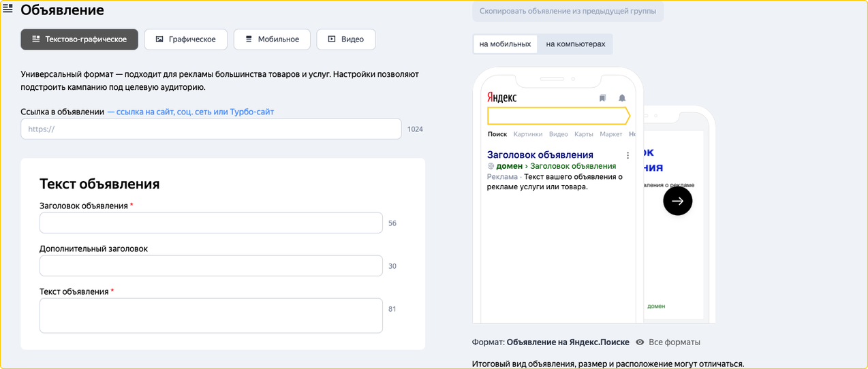The image size is (868, 369).
Task: Focus the https:// ad link field
Action: (x=211, y=129)
